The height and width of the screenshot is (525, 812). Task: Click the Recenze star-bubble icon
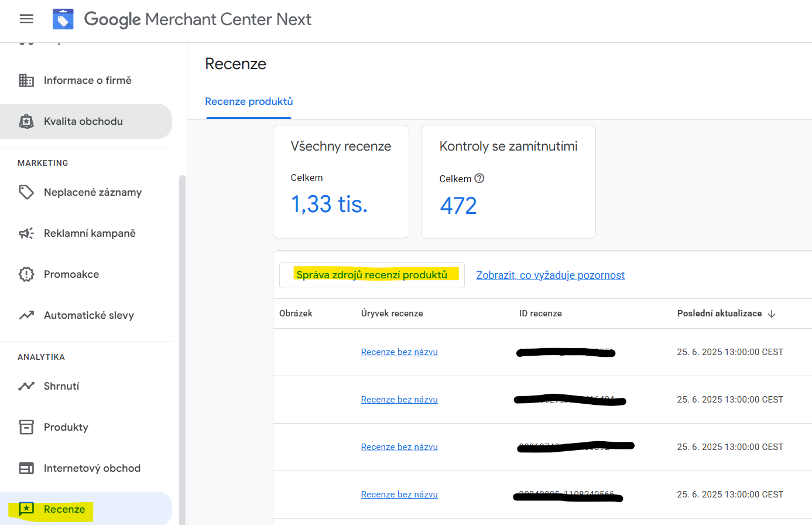pos(26,509)
